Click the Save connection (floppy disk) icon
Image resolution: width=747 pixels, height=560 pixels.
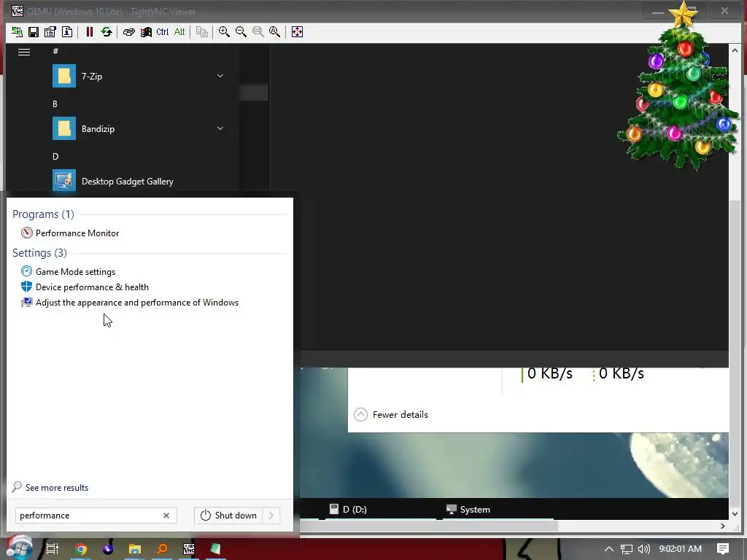coord(34,32)
